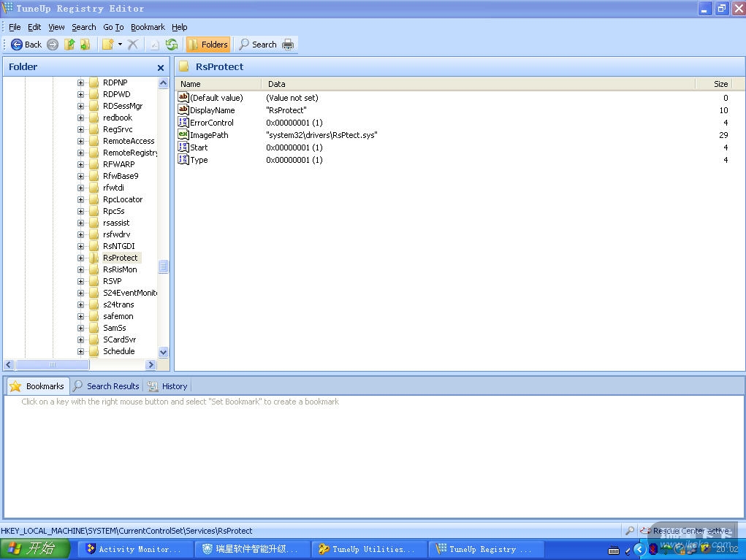The height and width of the screenshot is (560, 746).
Task: Select the RsNTGDI folder in tree
Action: [x=118, y=246]
